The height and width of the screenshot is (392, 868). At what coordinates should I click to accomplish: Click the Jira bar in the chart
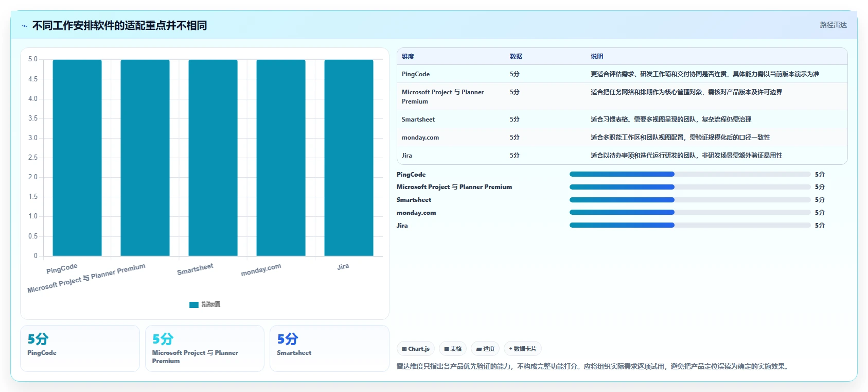(349, 158)
